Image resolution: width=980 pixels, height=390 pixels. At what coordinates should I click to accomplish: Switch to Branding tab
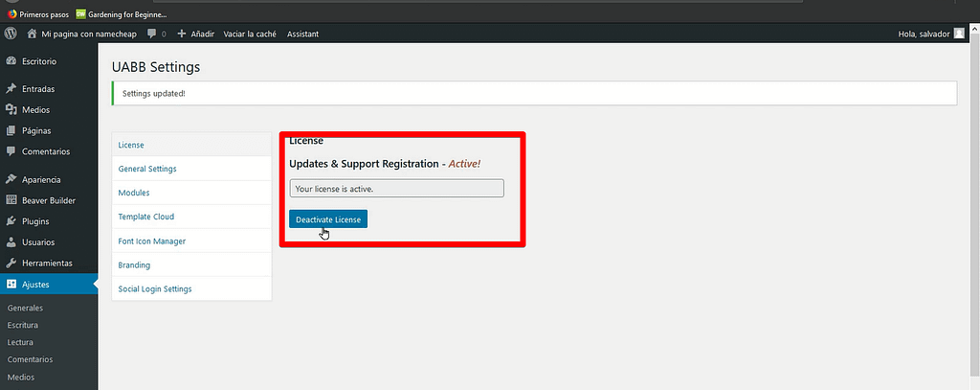191,264
